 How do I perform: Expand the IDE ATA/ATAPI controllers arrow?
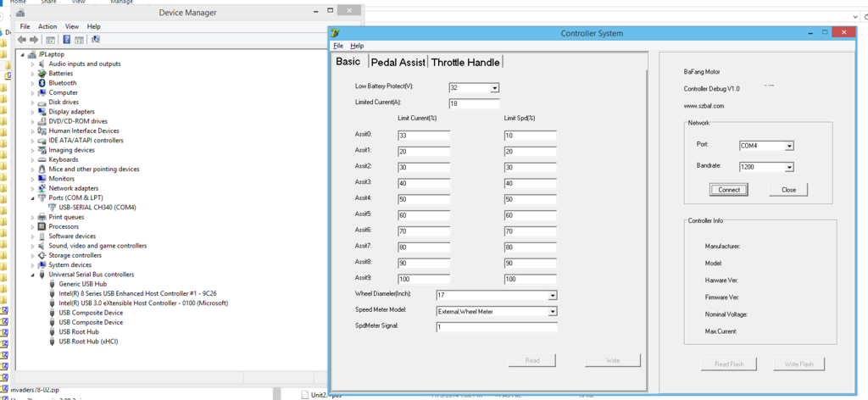[33, 141]
